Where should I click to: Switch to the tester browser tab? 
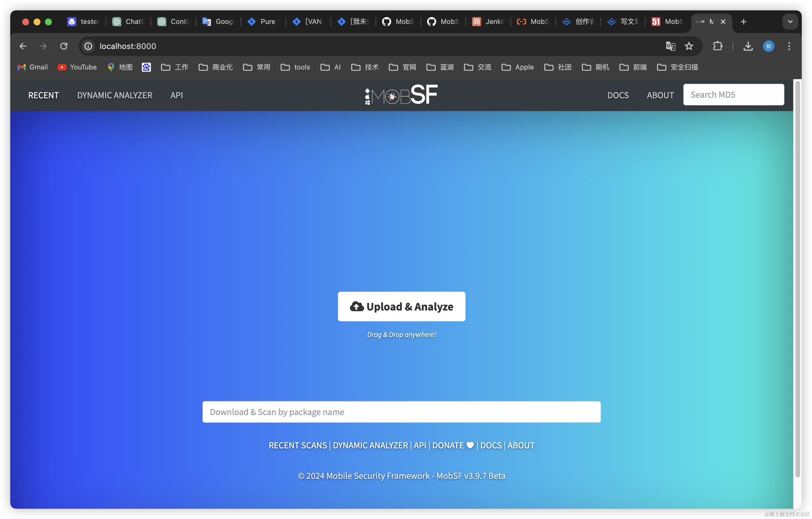pos(83,22)
